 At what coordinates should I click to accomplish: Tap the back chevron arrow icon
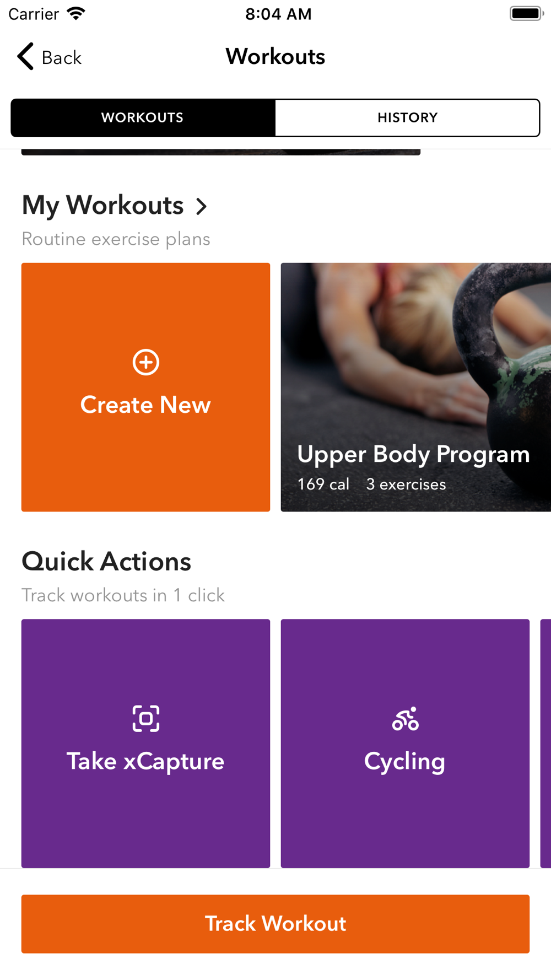pos(25,56)
